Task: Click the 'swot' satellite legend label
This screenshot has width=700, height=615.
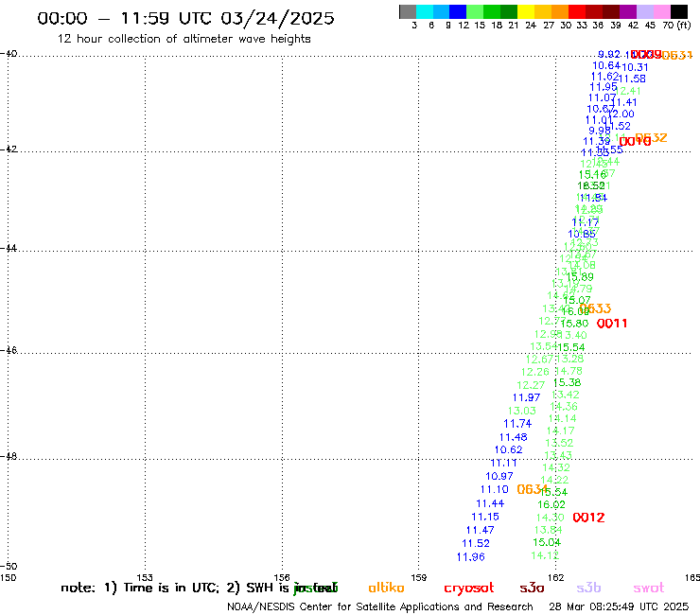Action: pos(649,589)
